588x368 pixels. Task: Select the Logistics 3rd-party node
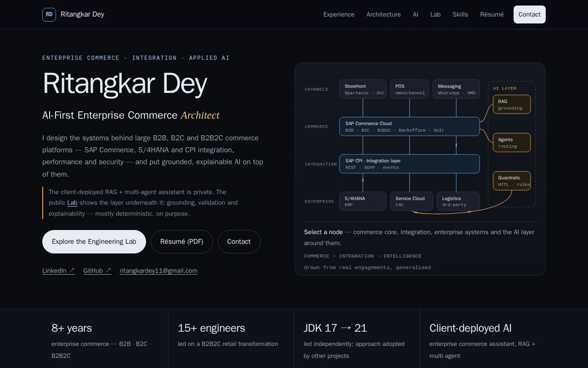458,201
